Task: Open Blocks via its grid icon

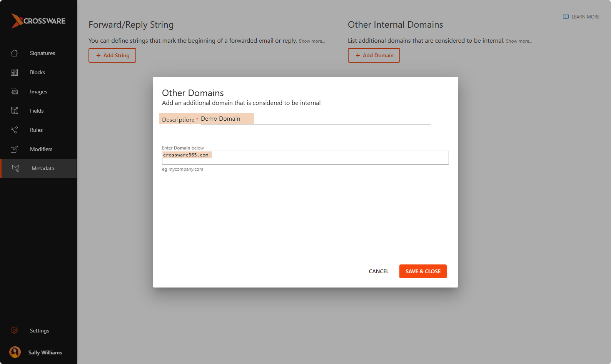Action: tap(14, 72)
